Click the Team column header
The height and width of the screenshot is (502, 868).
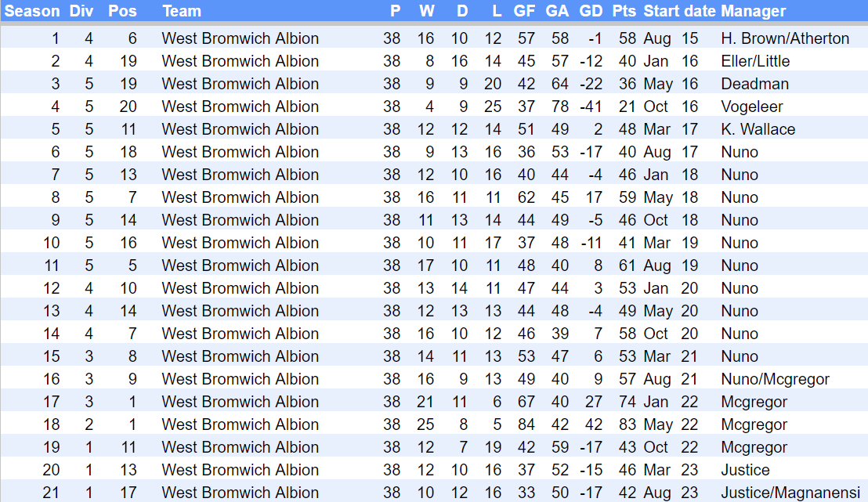click(x=182, y=11)
